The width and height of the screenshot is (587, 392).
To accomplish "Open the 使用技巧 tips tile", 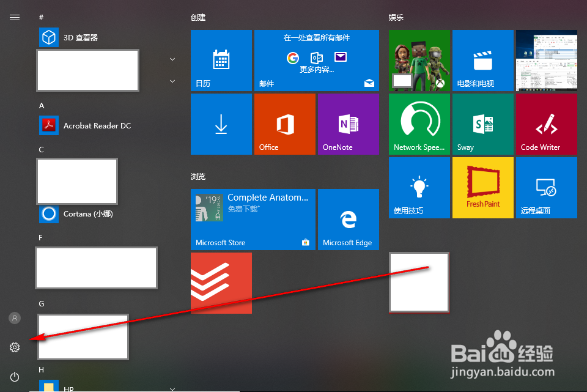I will coord(419,188).
